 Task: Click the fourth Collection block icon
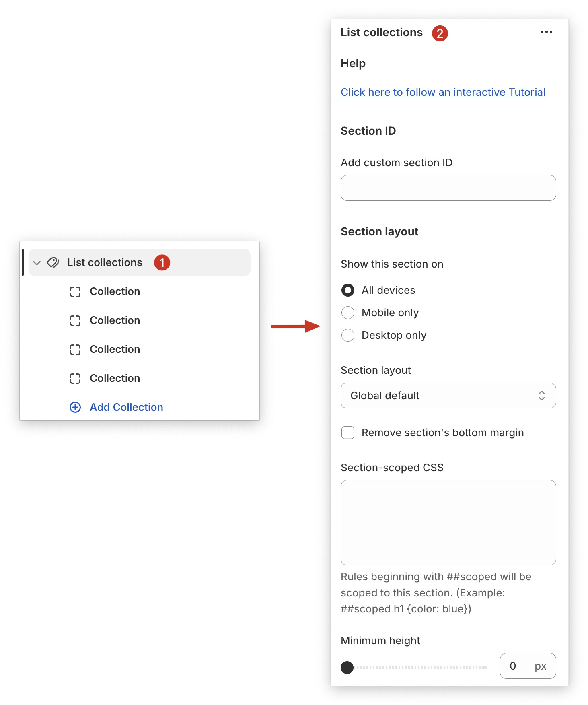(x=75, y=379)
